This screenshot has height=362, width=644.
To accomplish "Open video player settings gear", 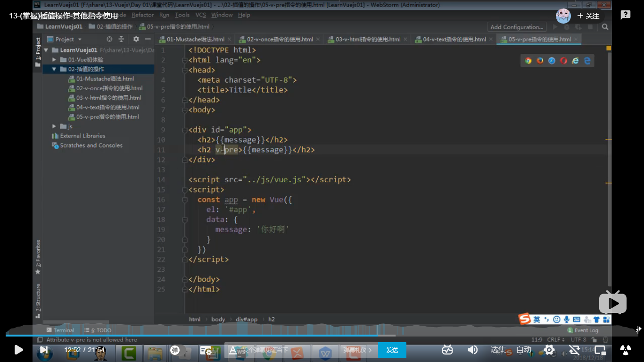I will (x=549, y=350).
